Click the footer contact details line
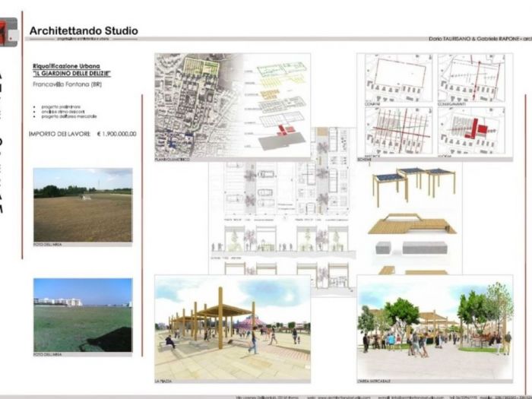The image size is (532, 399). point(383,397)
